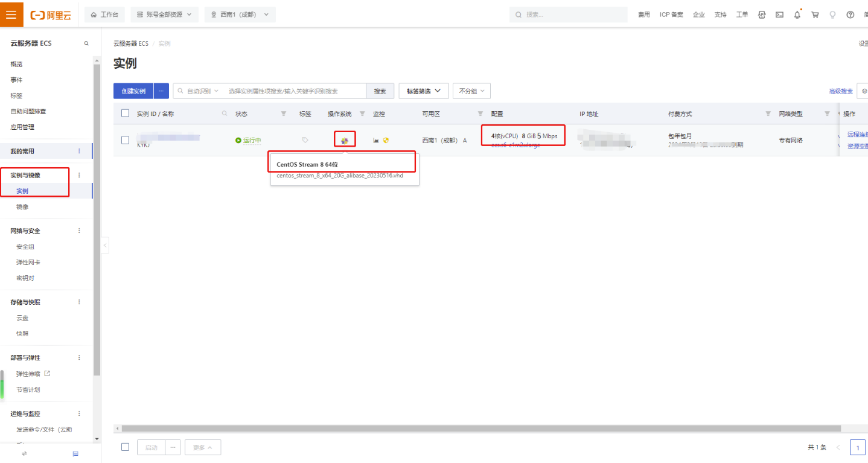
Task: Open the 标签筛选 dropdown
Action: coord(423,91)
